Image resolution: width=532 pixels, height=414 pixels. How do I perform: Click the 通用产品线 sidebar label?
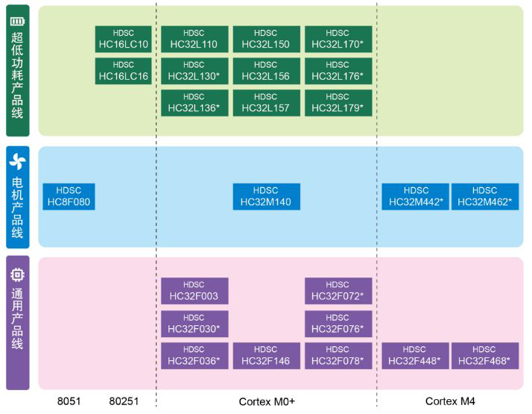tap(17, 319)
